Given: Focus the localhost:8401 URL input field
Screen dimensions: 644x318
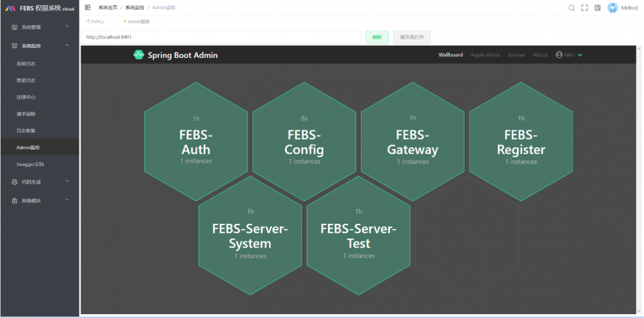Looking at the screenshot, I should 221,37.
